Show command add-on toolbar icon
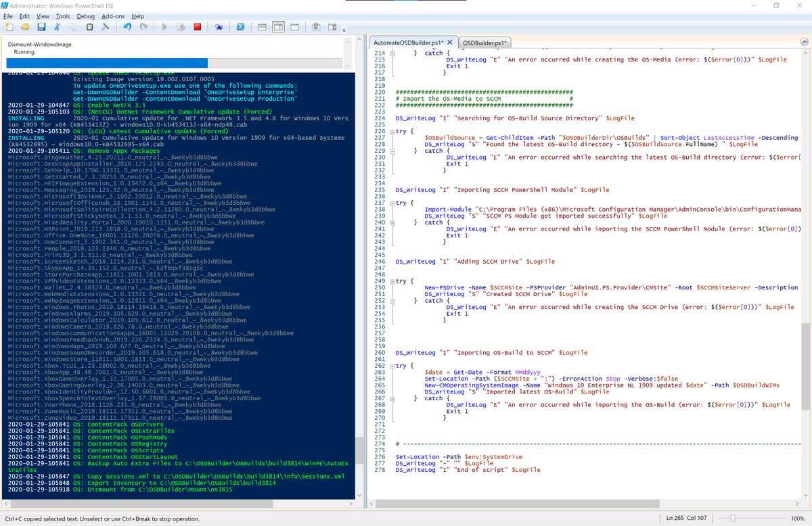 click(x=332, y=27)
